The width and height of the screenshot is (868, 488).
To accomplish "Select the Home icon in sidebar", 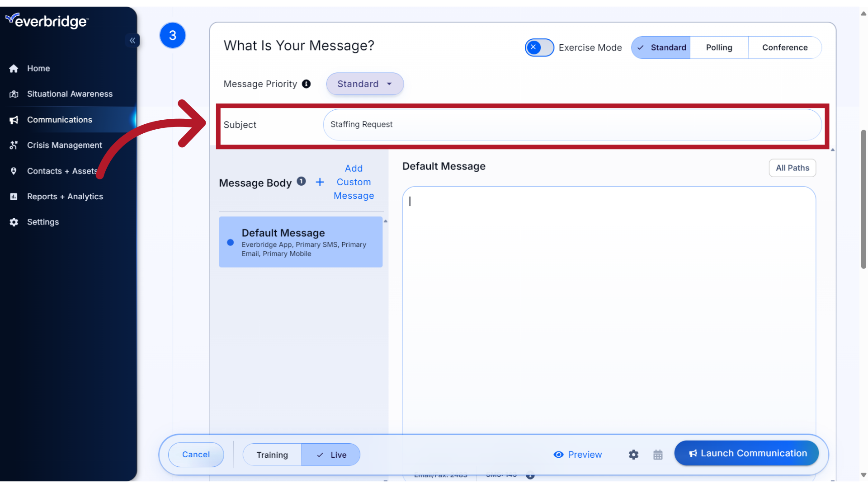I will pyautogui.click(x=14, y=68).
